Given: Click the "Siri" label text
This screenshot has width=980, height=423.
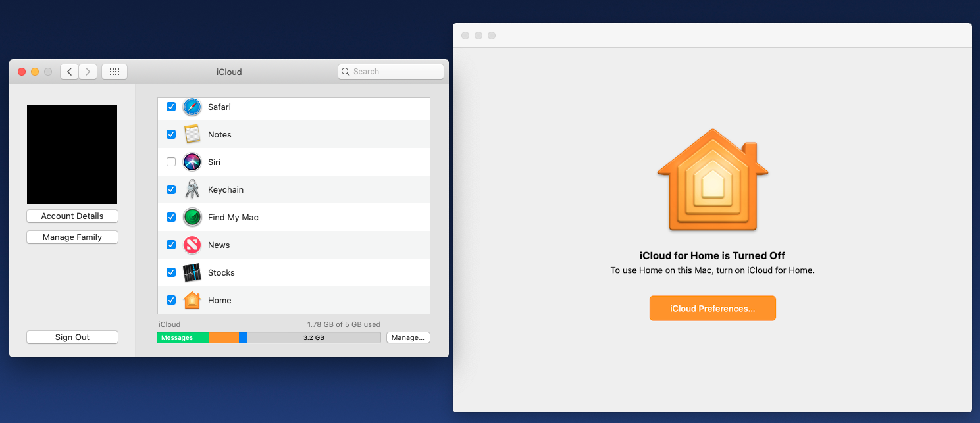Looking at the screenshot, I should 214,162.
